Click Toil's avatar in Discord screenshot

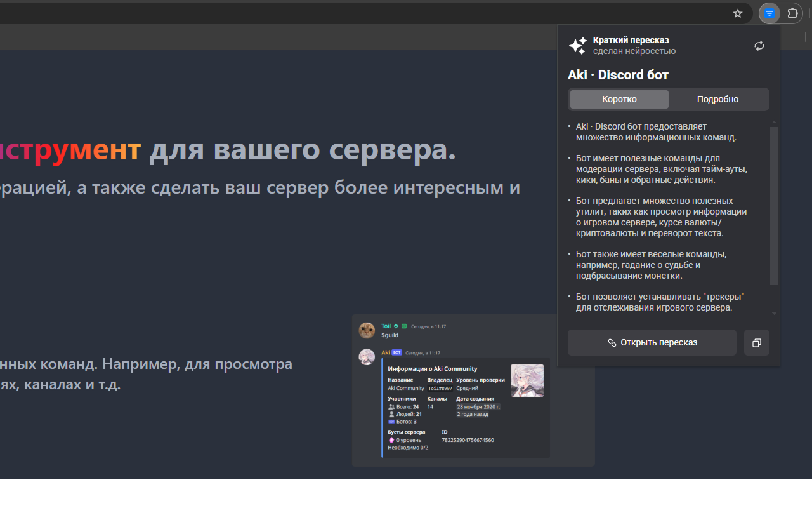pos(367,330)
